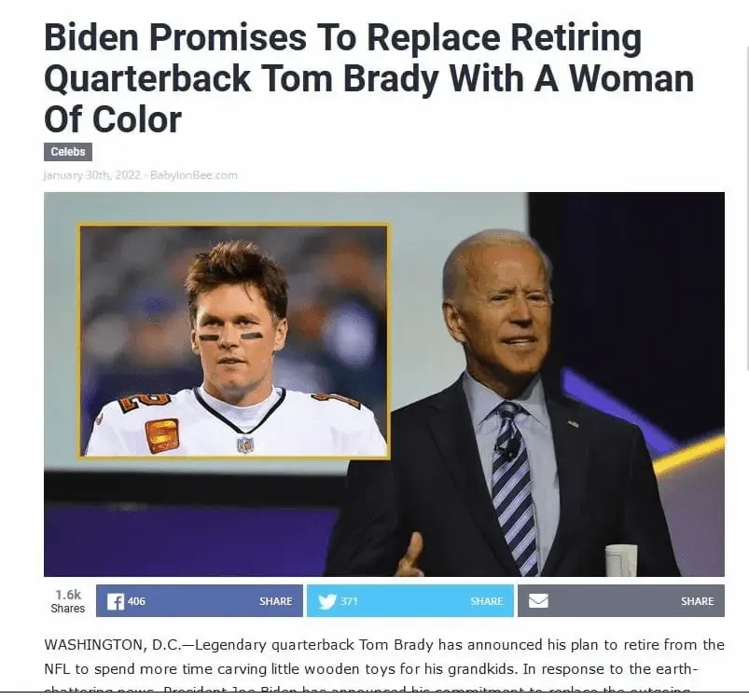Select the inset football player photo
Screen dimensions: 749x700
point(234,341)
